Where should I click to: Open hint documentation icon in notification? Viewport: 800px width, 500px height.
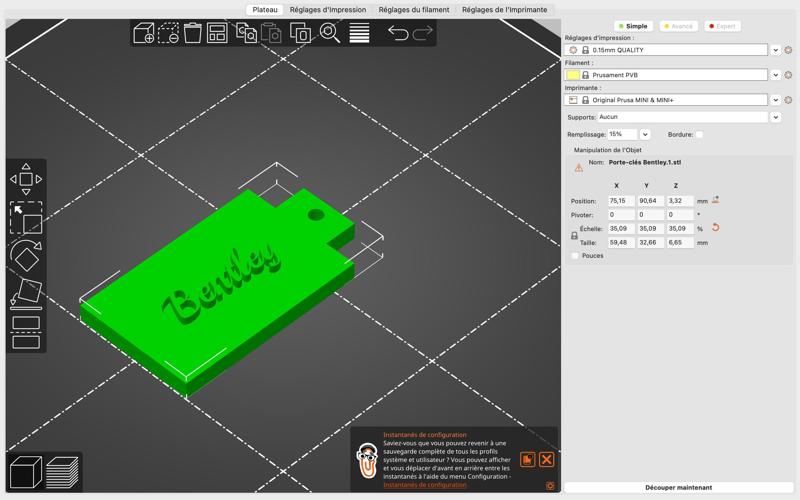tap(528, 460)
